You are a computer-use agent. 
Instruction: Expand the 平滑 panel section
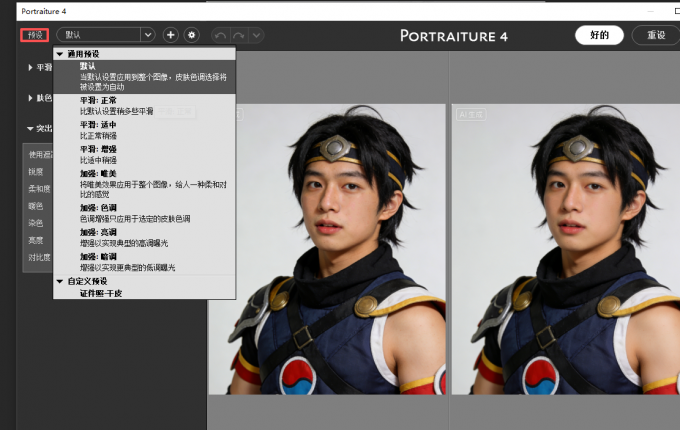click(30, 68)
